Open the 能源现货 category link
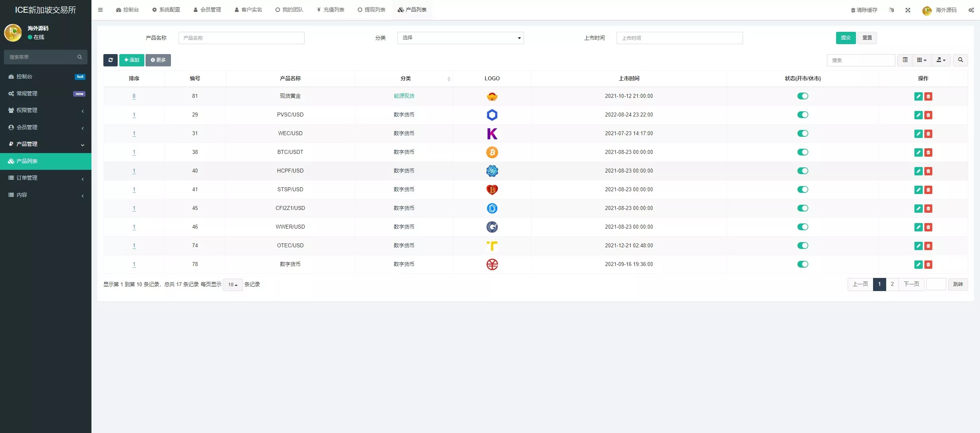Viewport: 980px width, 433px height. (404, 96)
